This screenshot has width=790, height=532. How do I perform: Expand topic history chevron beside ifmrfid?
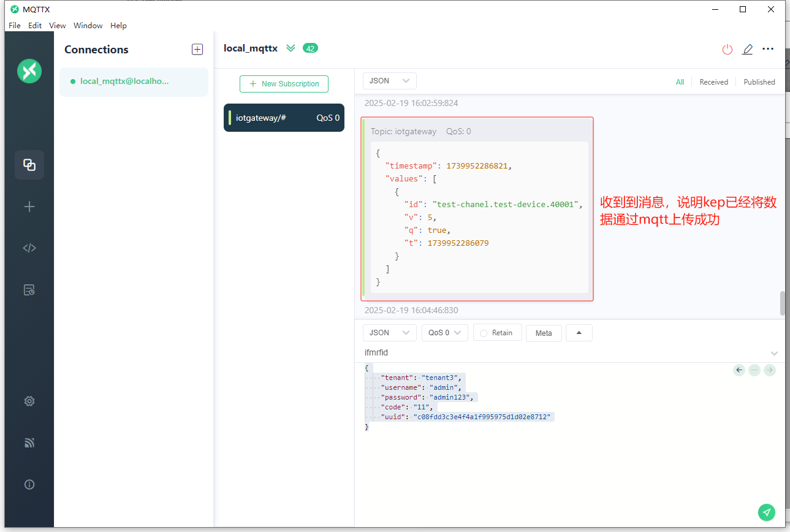[x=775, y=354]
